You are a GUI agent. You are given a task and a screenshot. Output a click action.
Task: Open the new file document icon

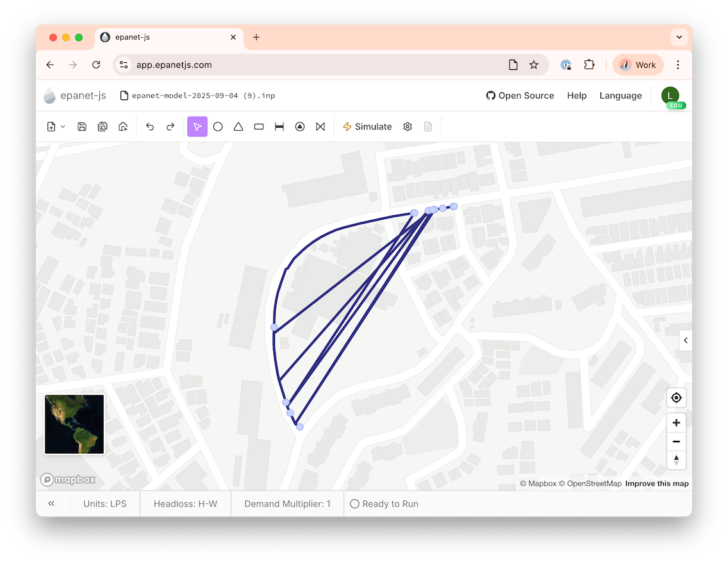[51, 127]
